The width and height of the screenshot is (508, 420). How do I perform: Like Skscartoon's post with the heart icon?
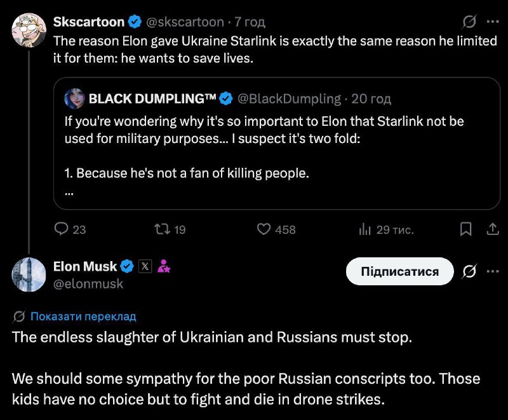pos(264,229)
